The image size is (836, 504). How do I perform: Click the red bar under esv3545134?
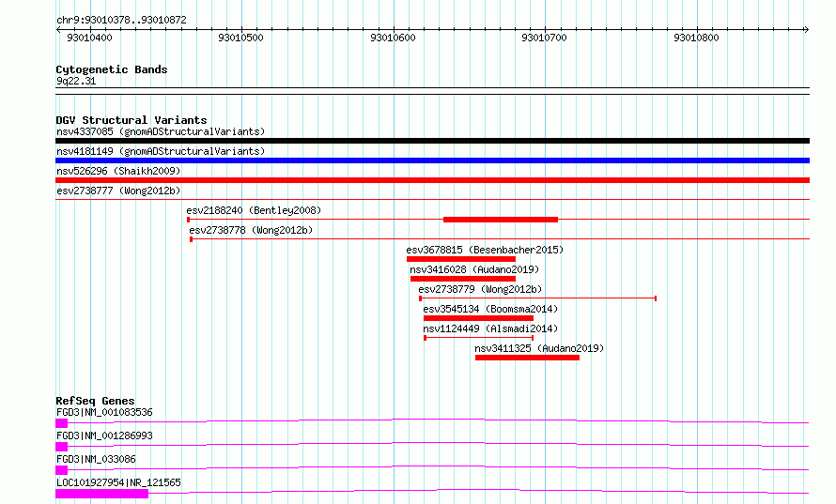pos(479,318)
